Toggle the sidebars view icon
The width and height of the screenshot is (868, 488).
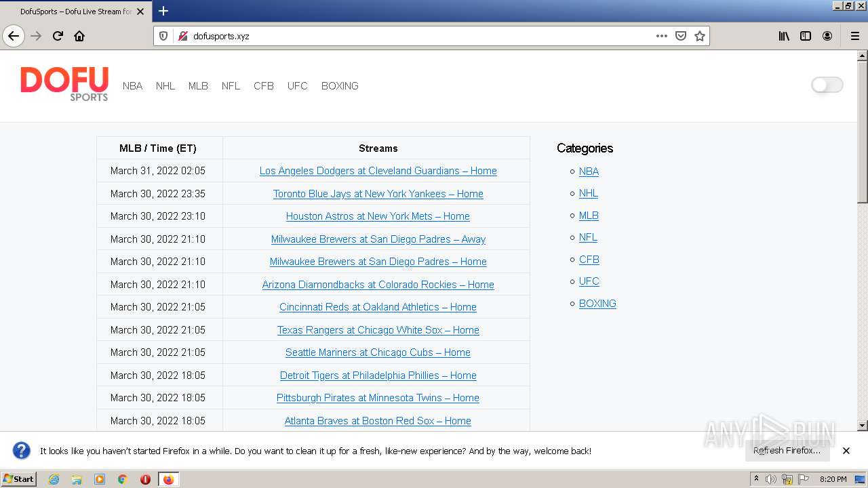pos(806,36)
